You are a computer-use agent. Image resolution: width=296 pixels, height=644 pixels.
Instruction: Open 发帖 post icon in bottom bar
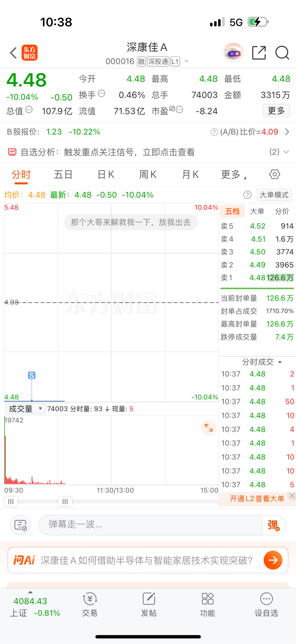click(149, 605)
